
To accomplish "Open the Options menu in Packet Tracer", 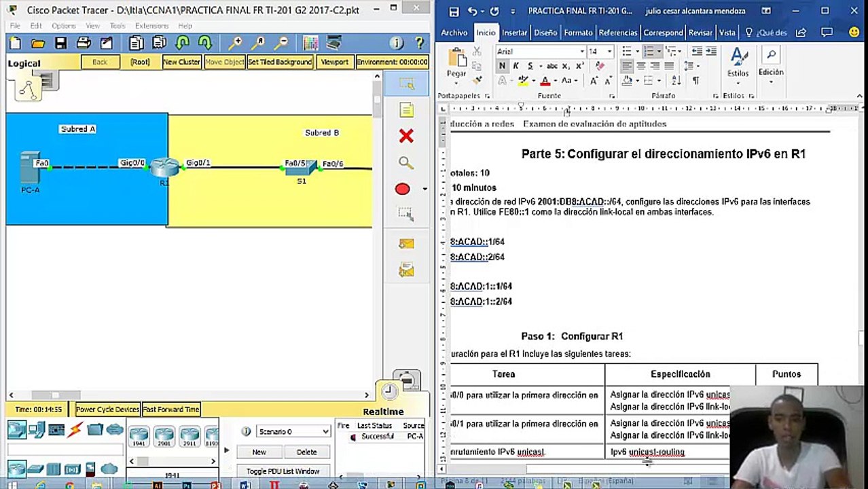I will [x=64, y=26].
